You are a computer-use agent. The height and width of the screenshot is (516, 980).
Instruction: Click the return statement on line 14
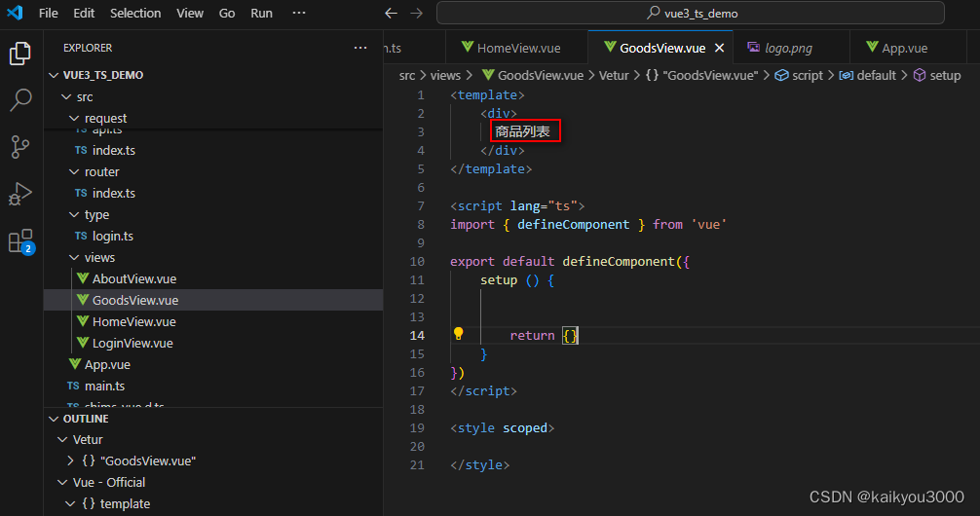(532, 336)
